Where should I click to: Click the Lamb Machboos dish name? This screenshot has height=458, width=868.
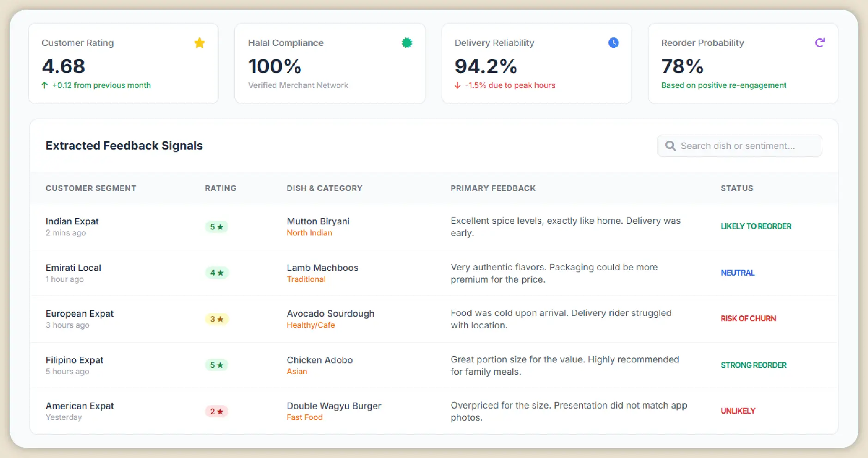coord(322,268)
